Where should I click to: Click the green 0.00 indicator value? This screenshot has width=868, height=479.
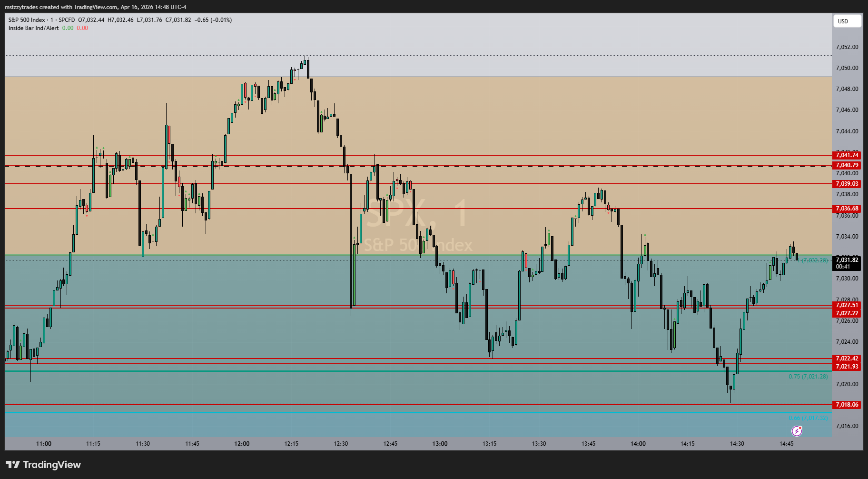(x=68, y=28)
